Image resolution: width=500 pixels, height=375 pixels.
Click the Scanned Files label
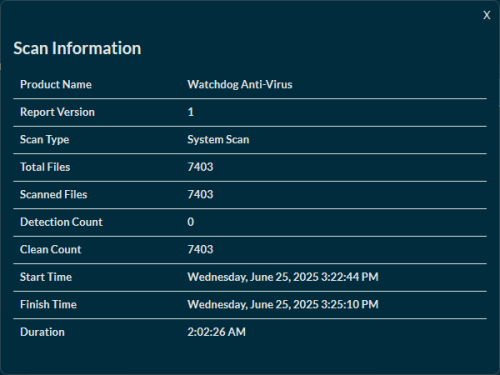(54, 194)
